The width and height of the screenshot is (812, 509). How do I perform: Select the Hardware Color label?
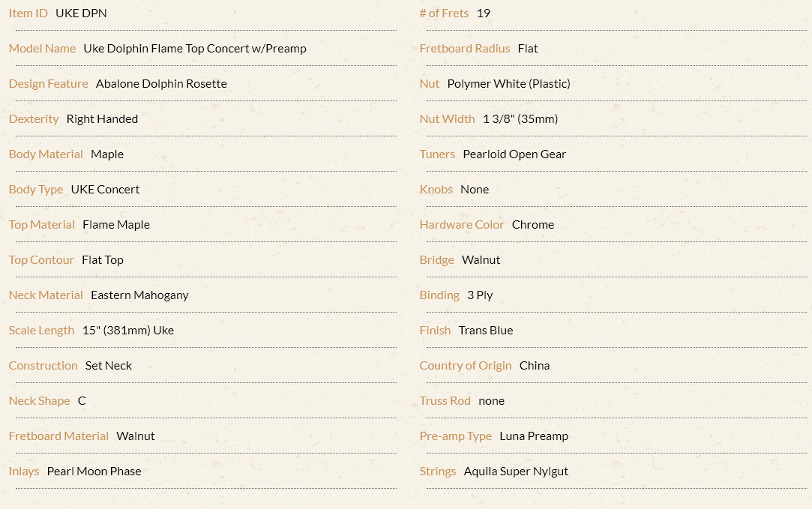461,225
